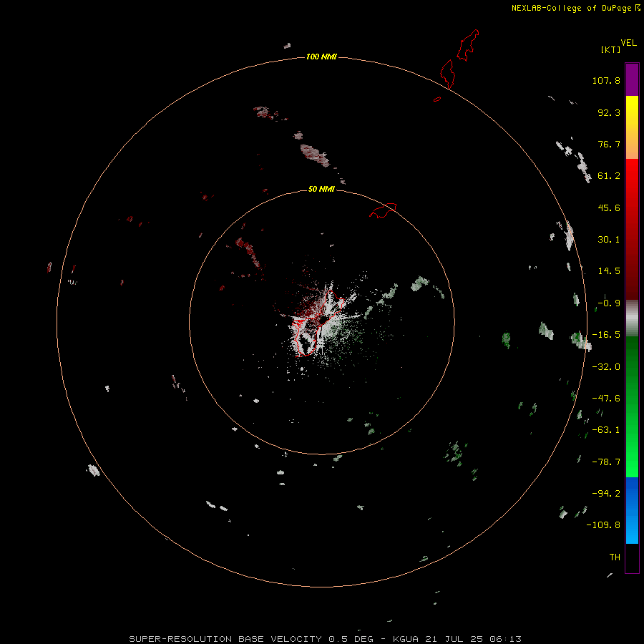Click the Super-Resolution Base Velocity caption
Viewport: 644px width, 644px height.
click(x=325, y=639)
